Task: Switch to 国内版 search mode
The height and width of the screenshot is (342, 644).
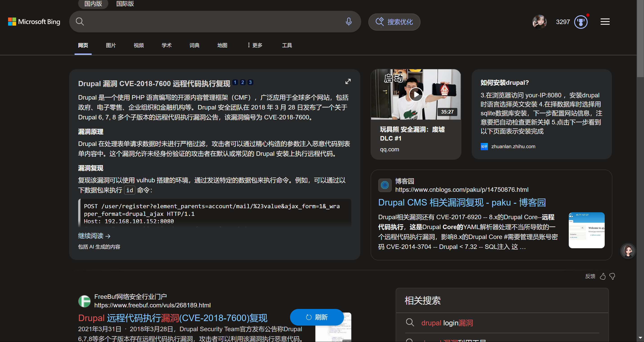Action: point(93,4)
